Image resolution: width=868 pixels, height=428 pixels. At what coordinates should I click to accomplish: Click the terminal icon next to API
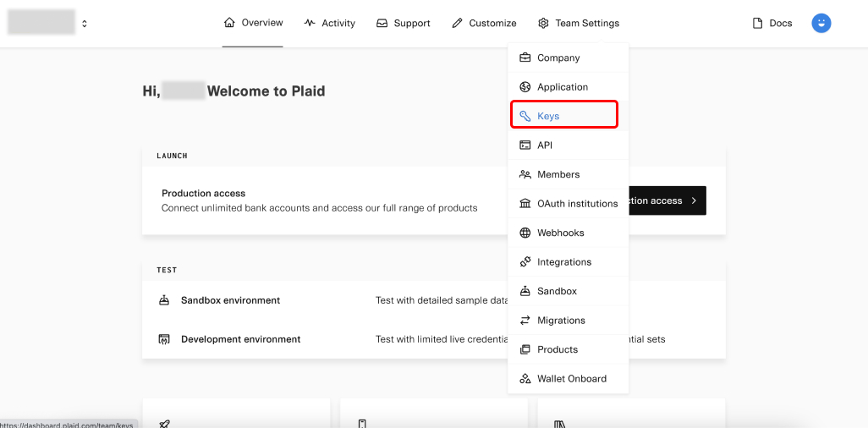click(525, 145)
